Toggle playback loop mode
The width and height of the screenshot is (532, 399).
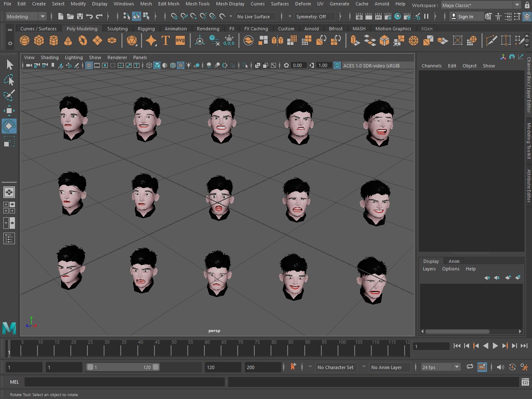tap(470, 367)
